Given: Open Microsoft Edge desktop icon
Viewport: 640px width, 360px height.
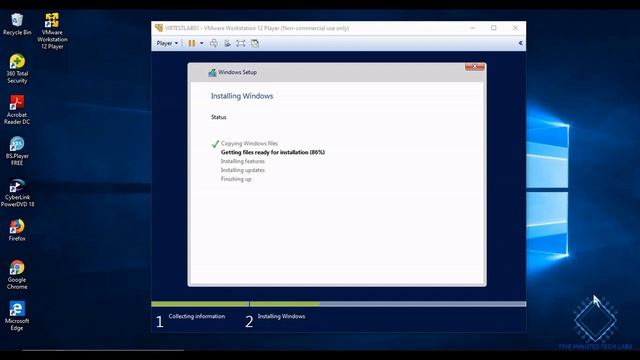Looking at the screenshot, I should point(17,316).
